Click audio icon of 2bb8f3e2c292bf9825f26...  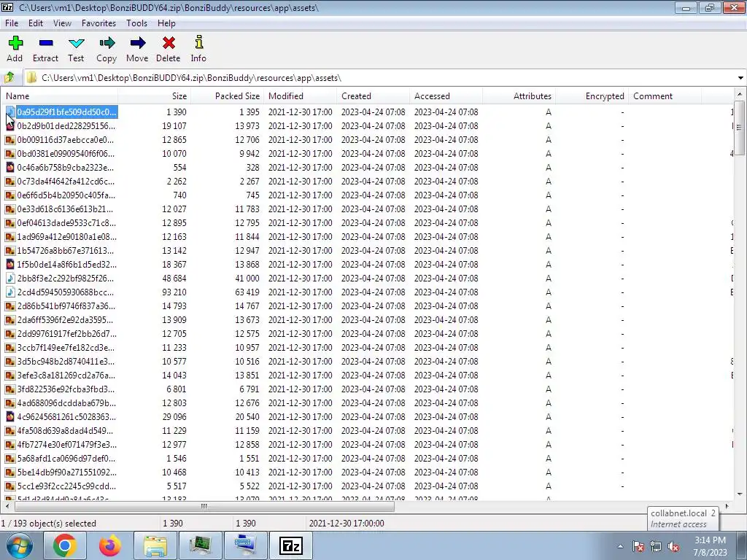[10, 278]
